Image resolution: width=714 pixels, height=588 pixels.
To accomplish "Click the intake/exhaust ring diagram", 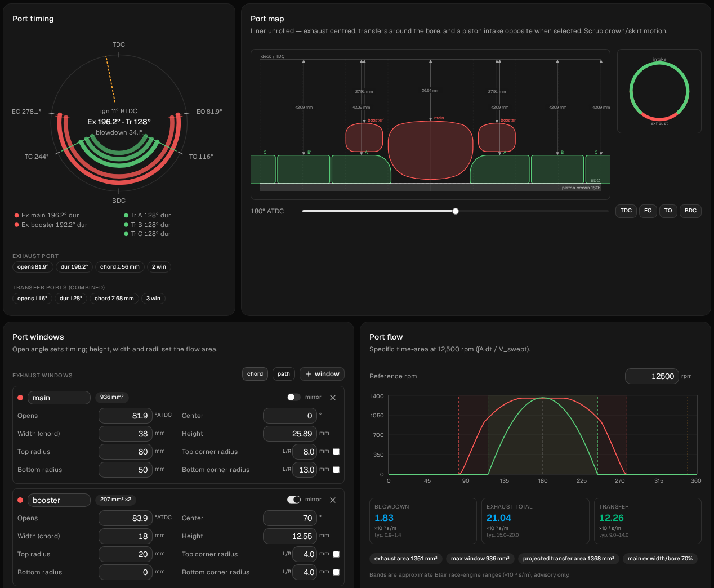I will [659, 91].
